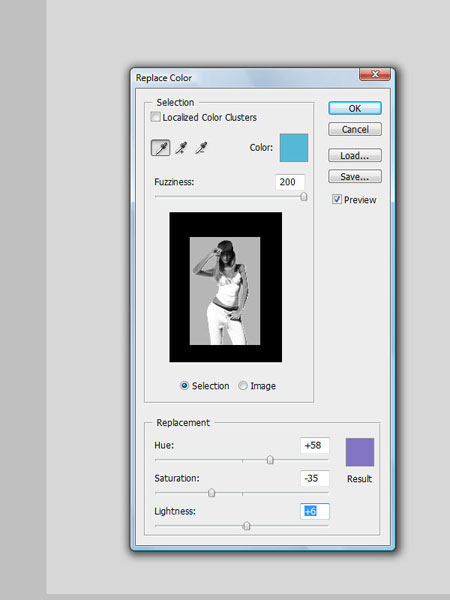
Task: Focus the Lightness value field
Action: (315, 511)
